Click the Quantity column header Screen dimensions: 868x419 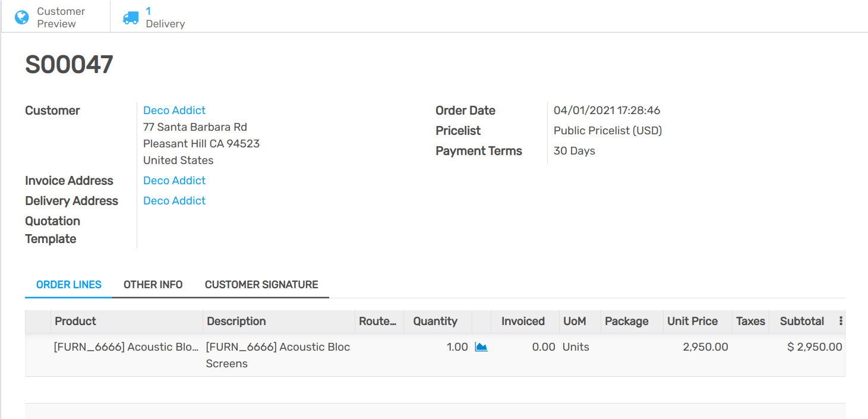pos(435,321)
